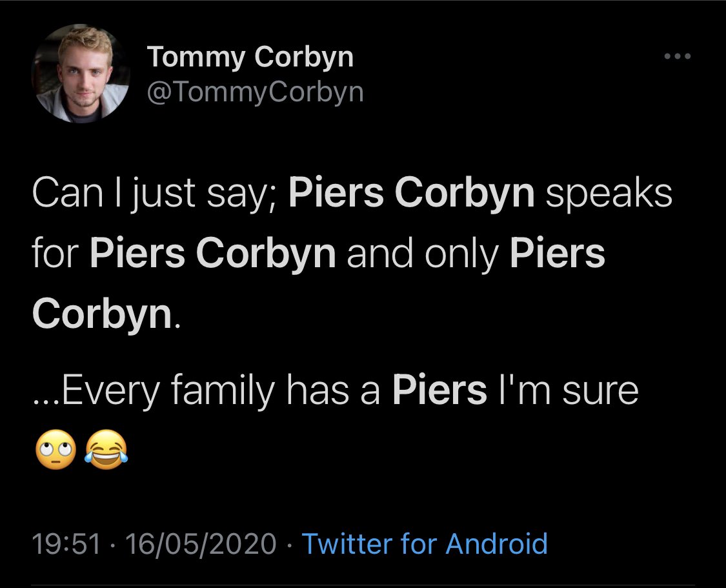Click the 19:51 timestamp
Viewport: 726px width, 588px height.
(66, 543)
